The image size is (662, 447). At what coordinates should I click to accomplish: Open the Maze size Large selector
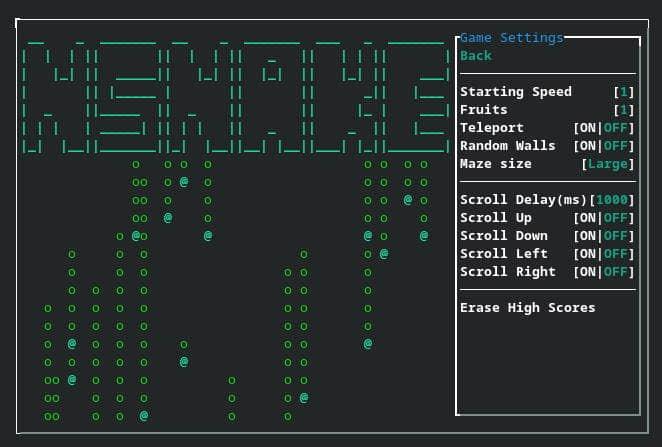(608, 164)
